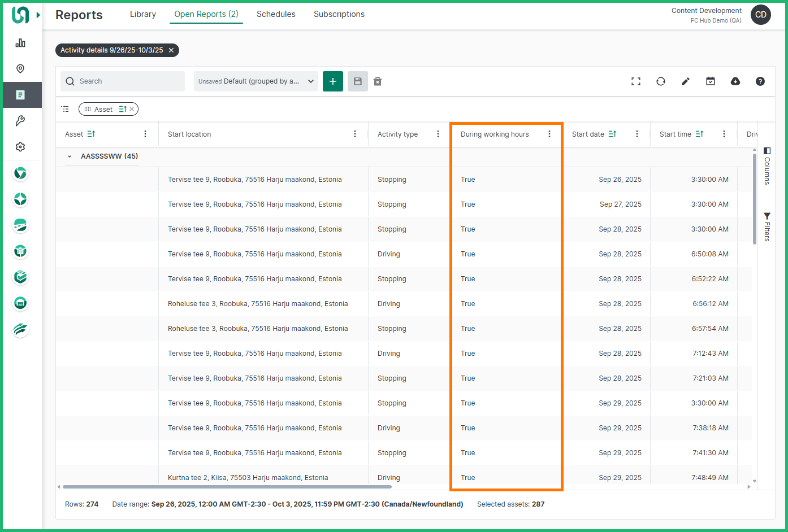This screenshot has height=532, width=788.
Task: Open the wrench maintenance icon in sidebar
Action: (x=20, y=121)
